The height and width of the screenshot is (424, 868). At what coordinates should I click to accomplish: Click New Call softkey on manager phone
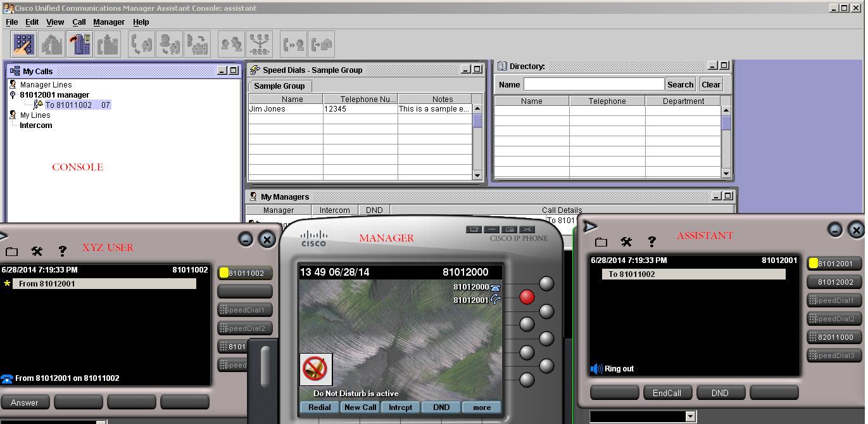360,408
